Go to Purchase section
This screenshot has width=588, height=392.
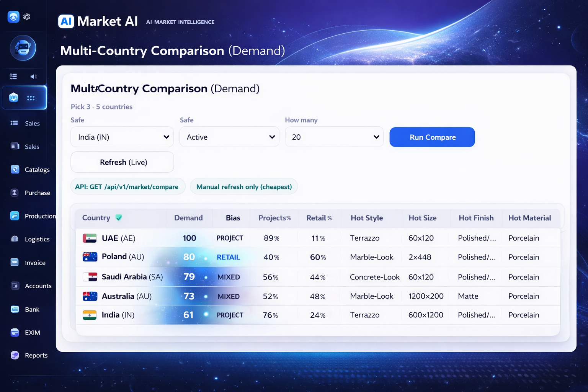[38, 193]
